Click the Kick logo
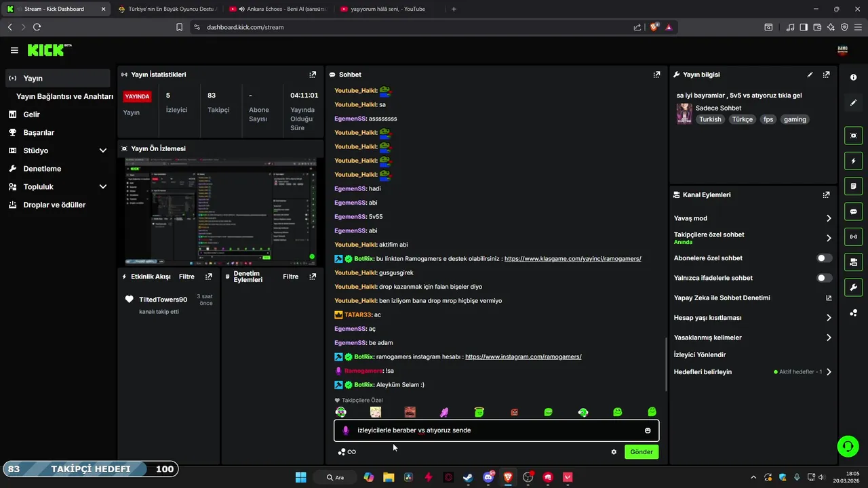This screenshot has width=868, height=488. (x=49, y=50)
